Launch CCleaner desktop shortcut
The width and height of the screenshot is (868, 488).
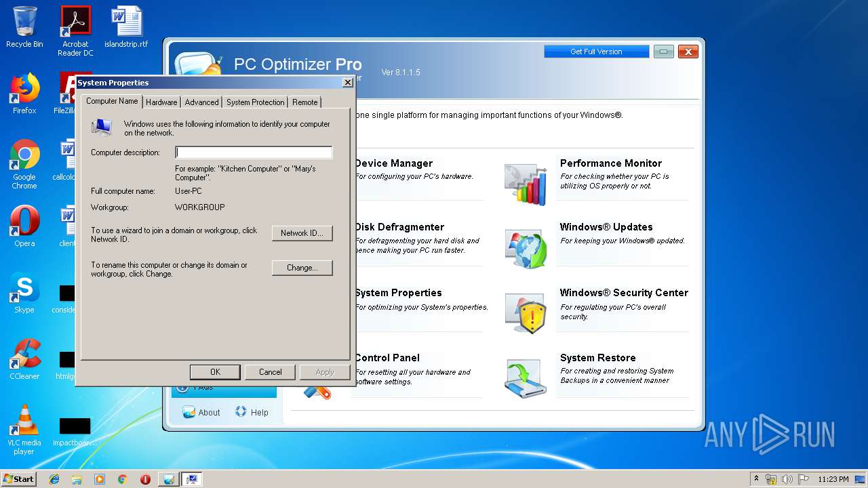point(24,359)
